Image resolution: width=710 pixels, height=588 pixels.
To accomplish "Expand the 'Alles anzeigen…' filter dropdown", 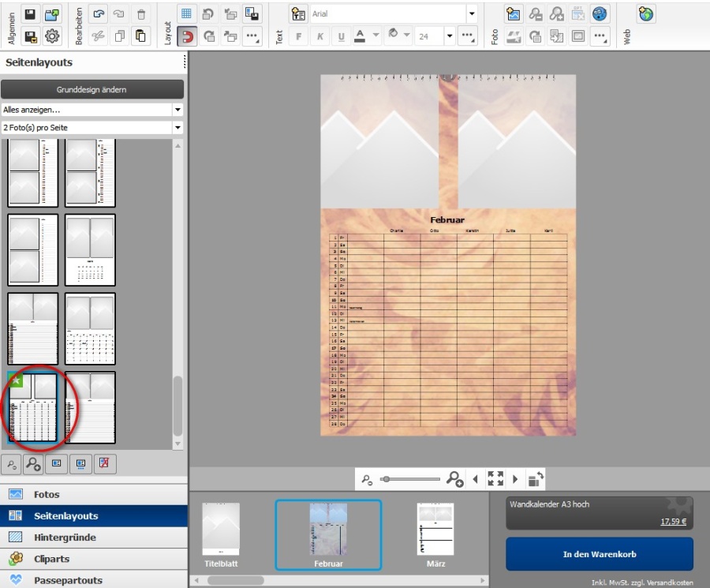I will click(177, 110).
